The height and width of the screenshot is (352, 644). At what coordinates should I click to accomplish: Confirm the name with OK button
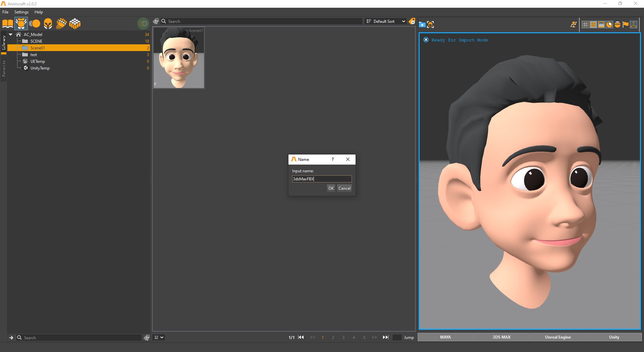point(331,188)
